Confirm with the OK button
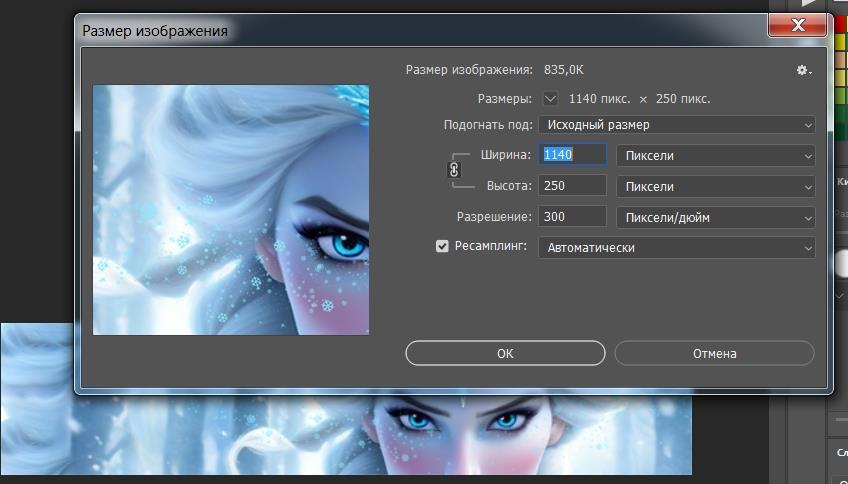The image size is (848, 484). (505, 353)
